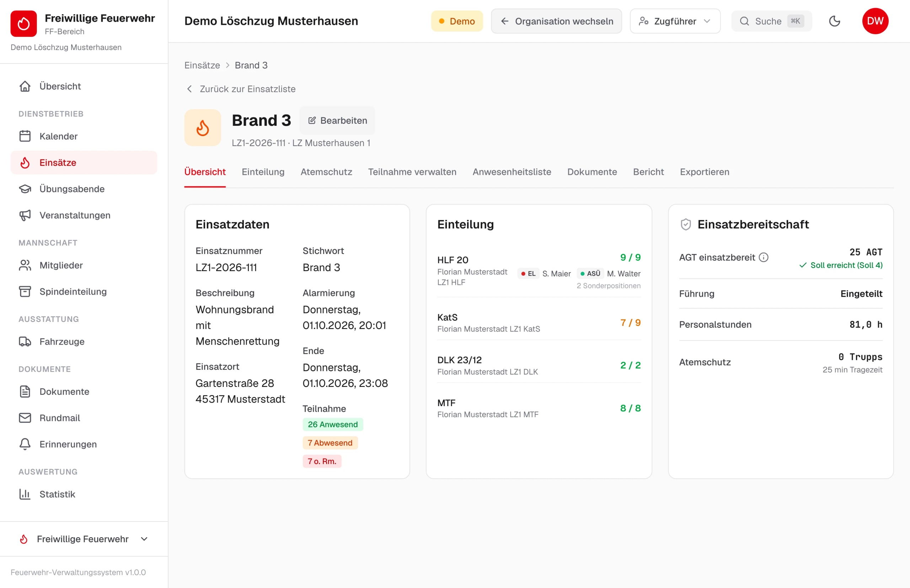Open Erinnerungen via the bell icon
This screenshot has width=910, height=588.
[x=25, y=444]
